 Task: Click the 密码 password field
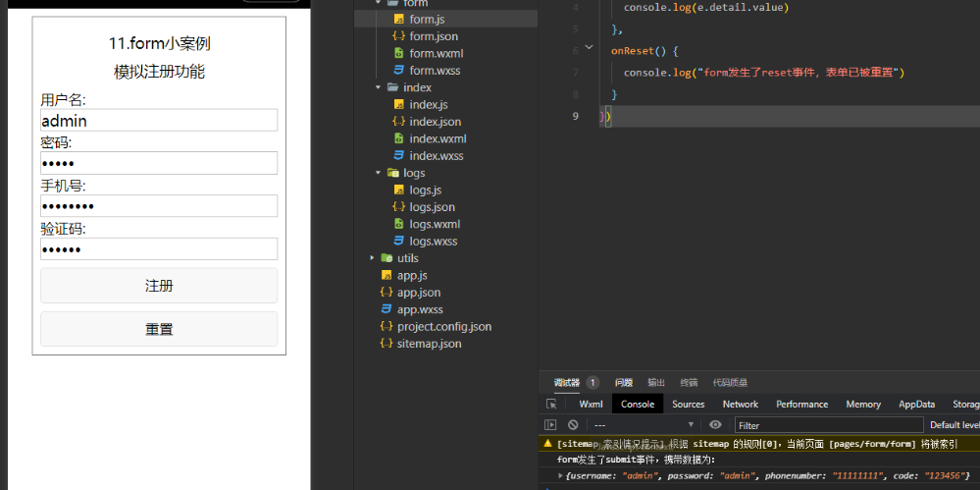159,163
